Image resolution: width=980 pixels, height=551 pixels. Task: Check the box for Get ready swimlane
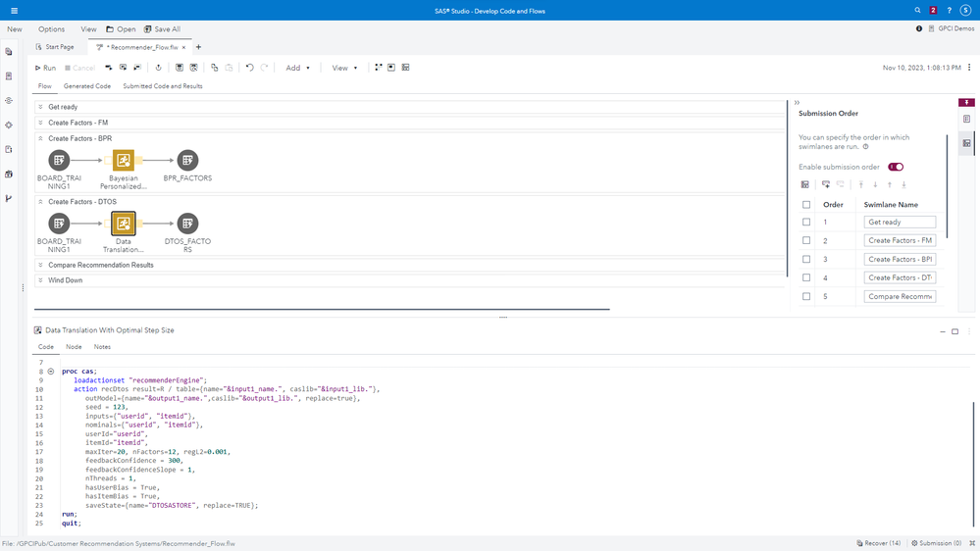[x=806, y=223]
